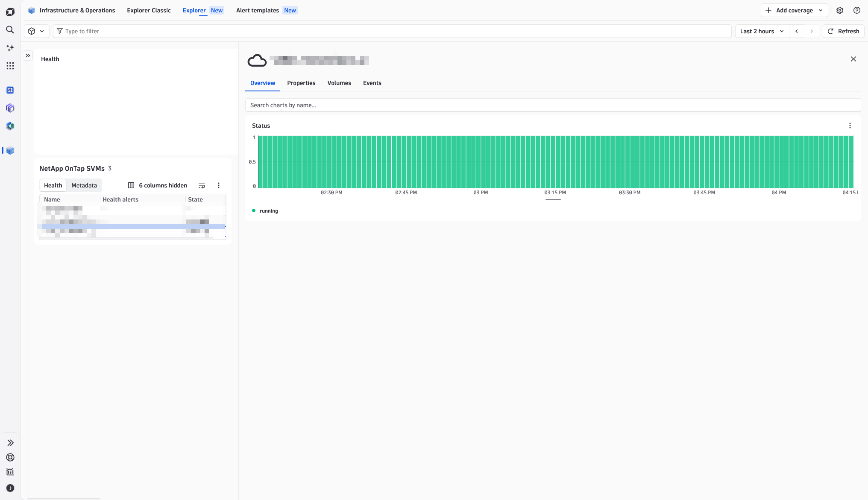
Task: Open the apps grid launcher icon
Action: coord(10,66)
